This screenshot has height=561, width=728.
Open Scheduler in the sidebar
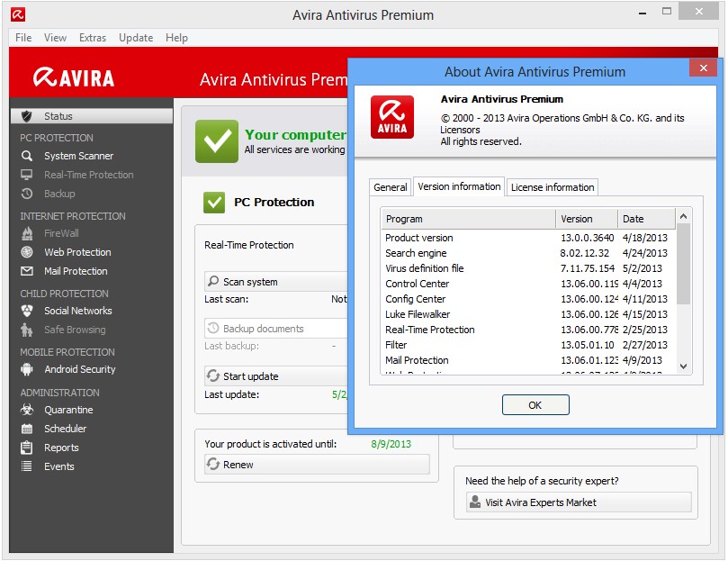click(65, 429)
